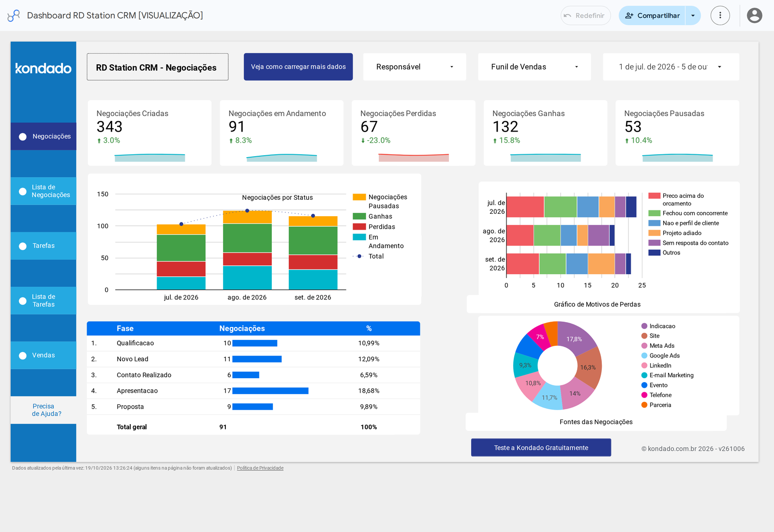Select the Negociações sidebar page

tap(44, 136)
